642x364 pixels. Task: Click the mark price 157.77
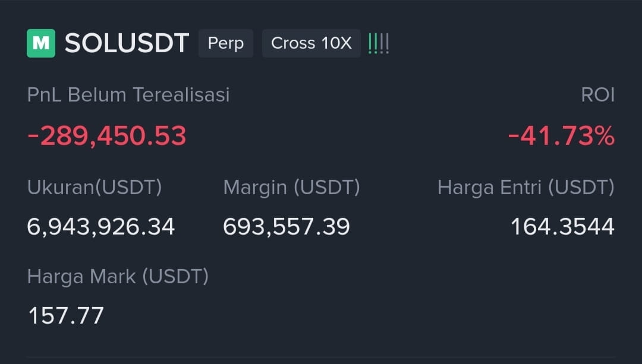tap(66, 315)
